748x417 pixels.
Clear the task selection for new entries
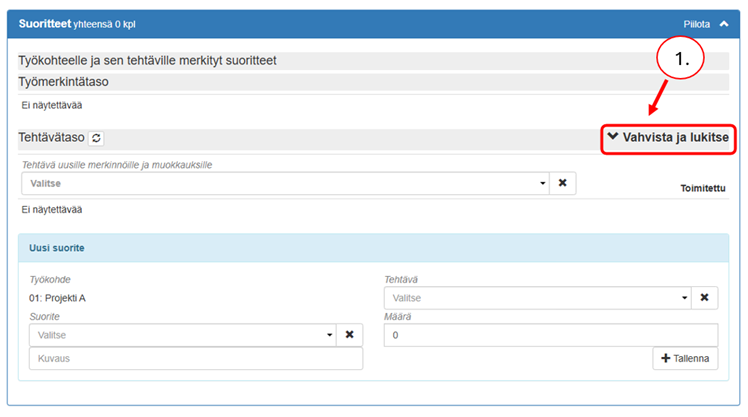pos(562,184)
